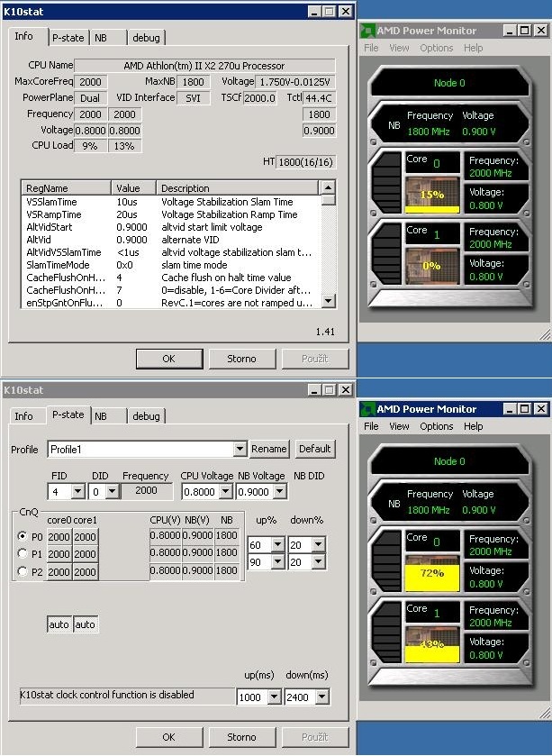Open Options menu in lower AMD Power Monitor
552x756 pixels.
(x=437, y=426)
